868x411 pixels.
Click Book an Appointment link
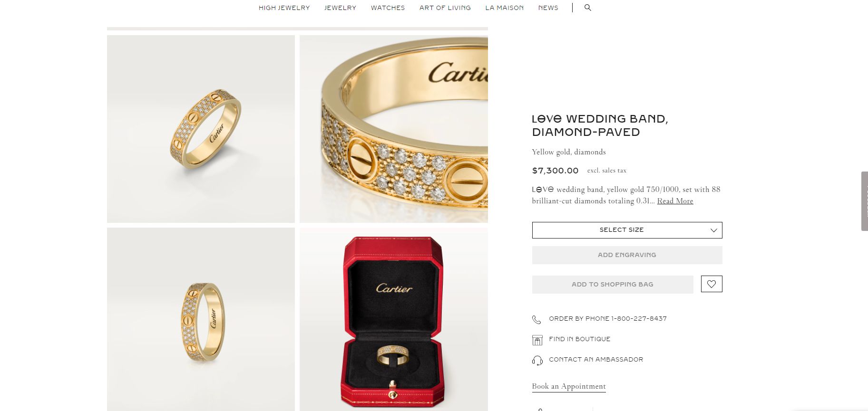(569, 386)
